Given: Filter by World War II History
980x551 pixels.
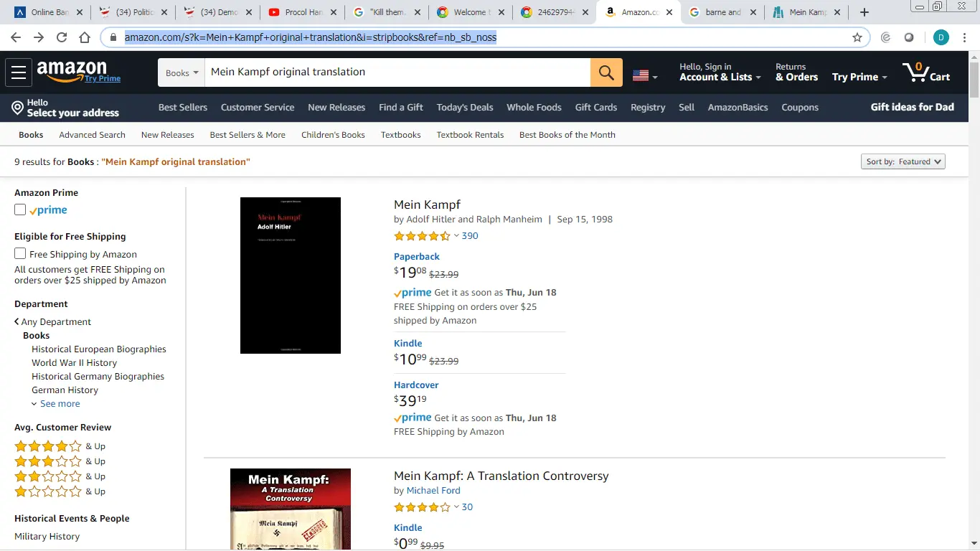Looking at the screenshot, I should point(74,363).
